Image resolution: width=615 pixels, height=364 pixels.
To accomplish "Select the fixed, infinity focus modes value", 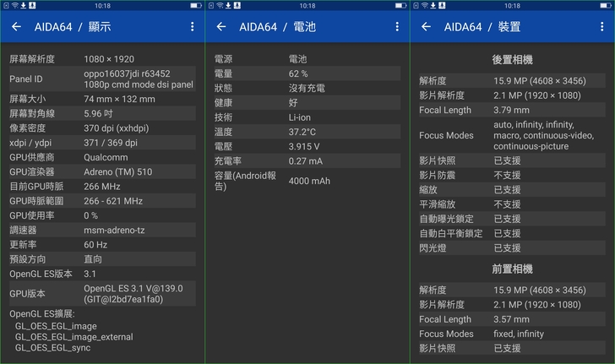I will [519, 334].
